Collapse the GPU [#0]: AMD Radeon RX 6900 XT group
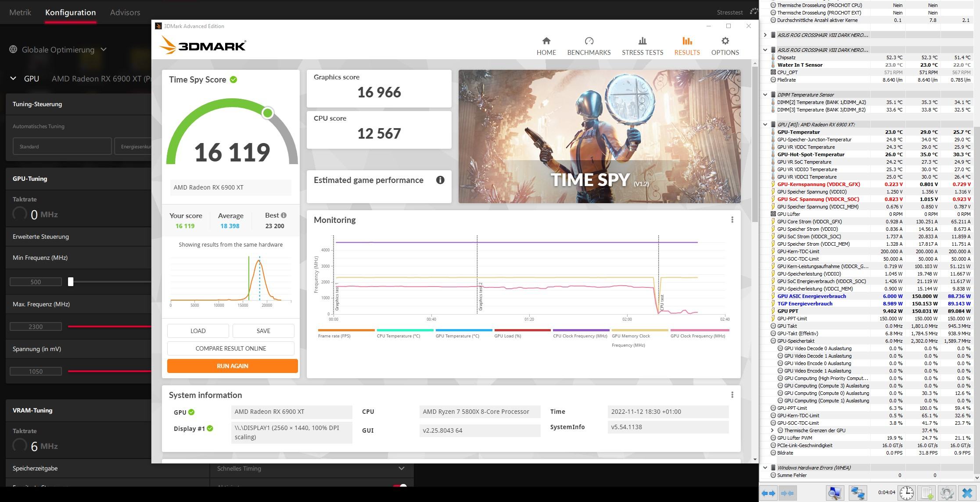This screenshot has width=980, height=502. pos(765,125)
